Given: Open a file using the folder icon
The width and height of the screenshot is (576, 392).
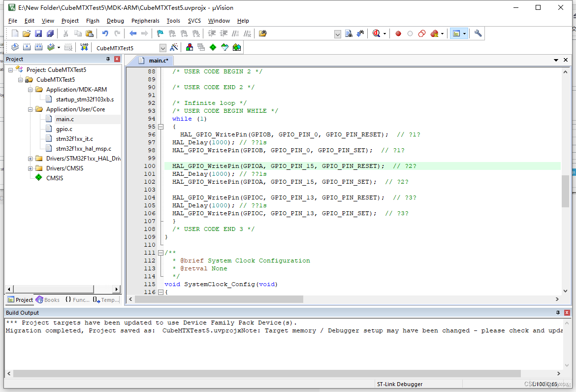Looking at the screenshot, I should pos(27,33).
